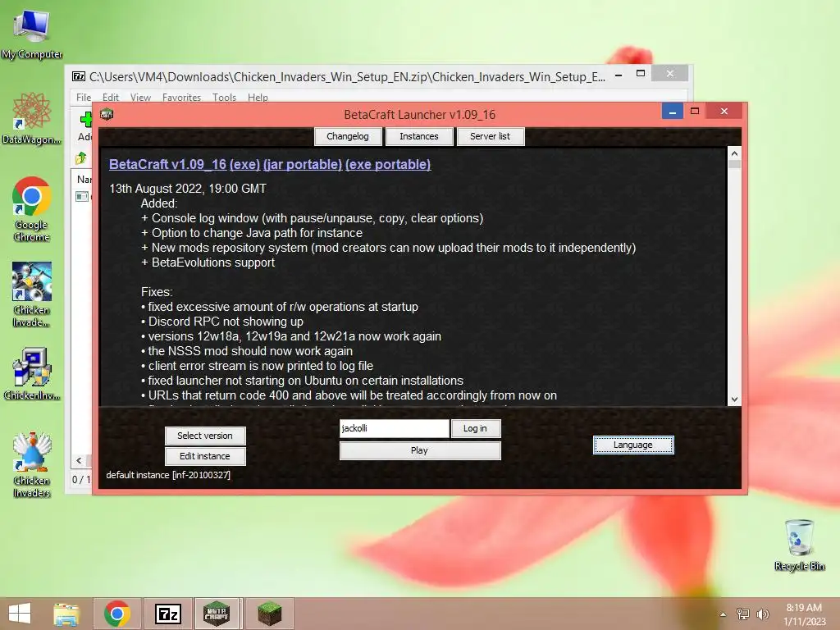Open the Server list tab
The height and width of the screenshot is (630, 840).
point(491,136)
